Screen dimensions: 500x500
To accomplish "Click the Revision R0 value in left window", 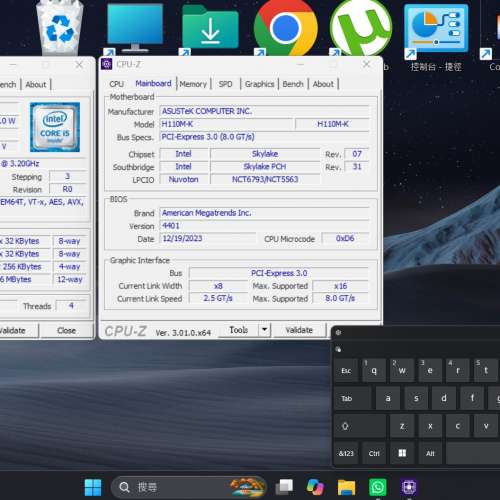I will click(x=68, y=189).
